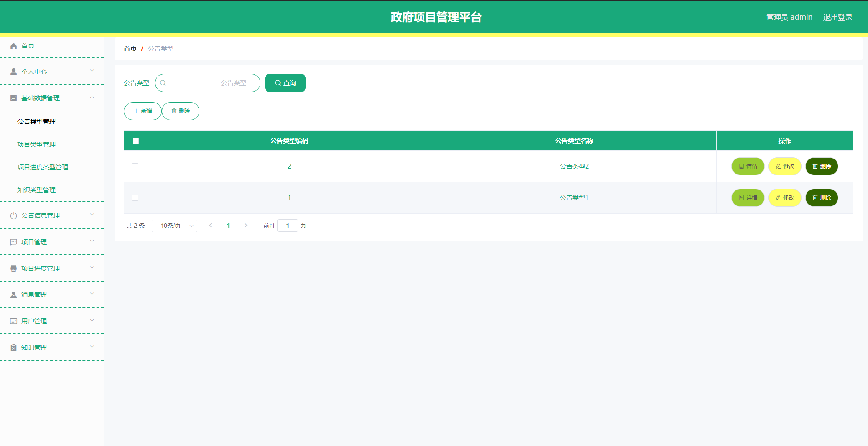
Task: Click the 公告类型 search input field
Action: point(207,83)
